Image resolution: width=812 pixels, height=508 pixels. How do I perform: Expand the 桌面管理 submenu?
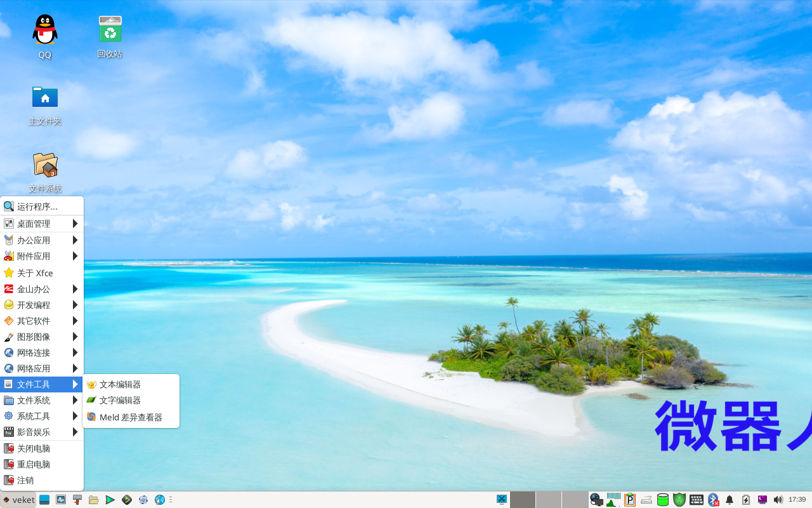pos(42,224)
